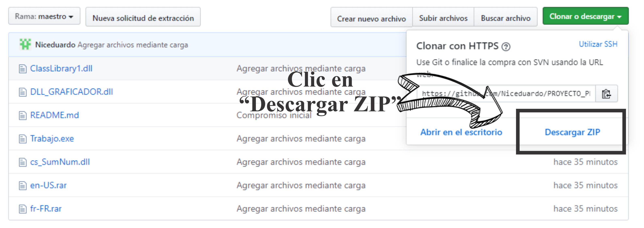Click "Nueva solicitud de extracción"
644x228 pixels.
[x=143, y=17]
